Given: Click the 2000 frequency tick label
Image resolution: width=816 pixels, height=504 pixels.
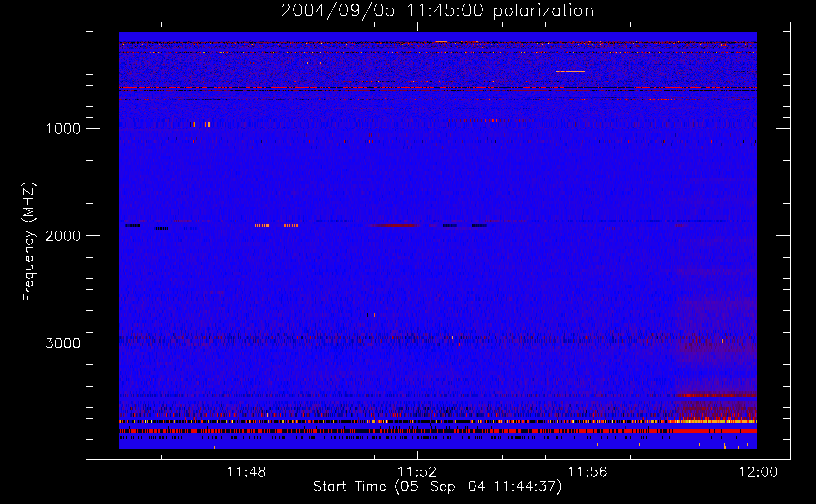Looking at the screenshot, I should point(63,236).
